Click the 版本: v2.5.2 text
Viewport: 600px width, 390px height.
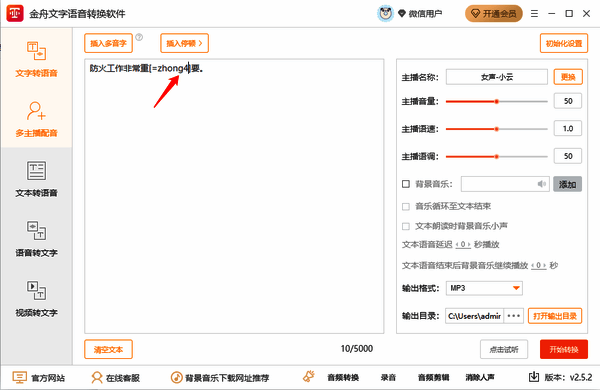(x=568, y=377)
